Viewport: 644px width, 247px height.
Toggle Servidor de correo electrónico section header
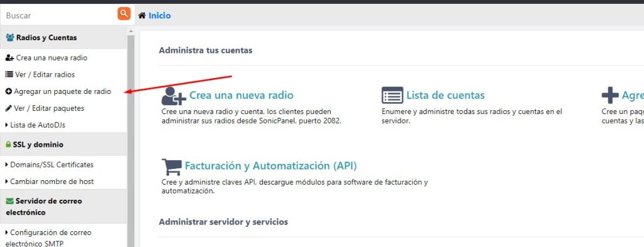(x=64, y=207)
